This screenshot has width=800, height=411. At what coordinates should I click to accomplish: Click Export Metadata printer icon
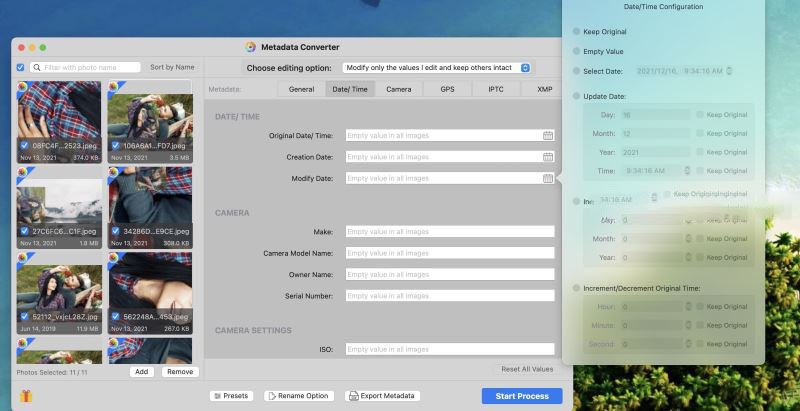click(x=354, y=396)
